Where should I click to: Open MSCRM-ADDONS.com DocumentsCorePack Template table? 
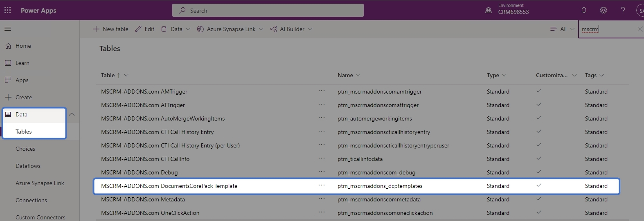point(169,186)
